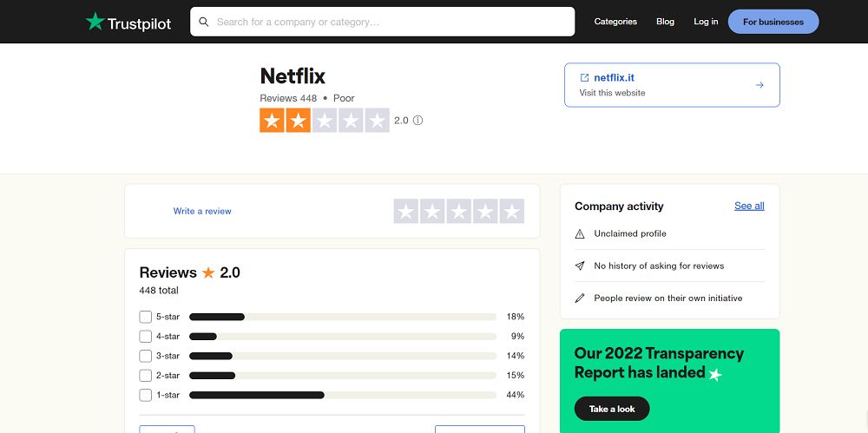Click Log in

click(706, 22)
